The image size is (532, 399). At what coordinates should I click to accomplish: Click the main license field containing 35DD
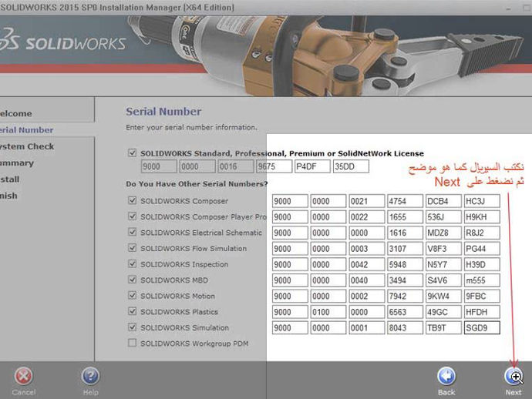(x=351, y=166)
